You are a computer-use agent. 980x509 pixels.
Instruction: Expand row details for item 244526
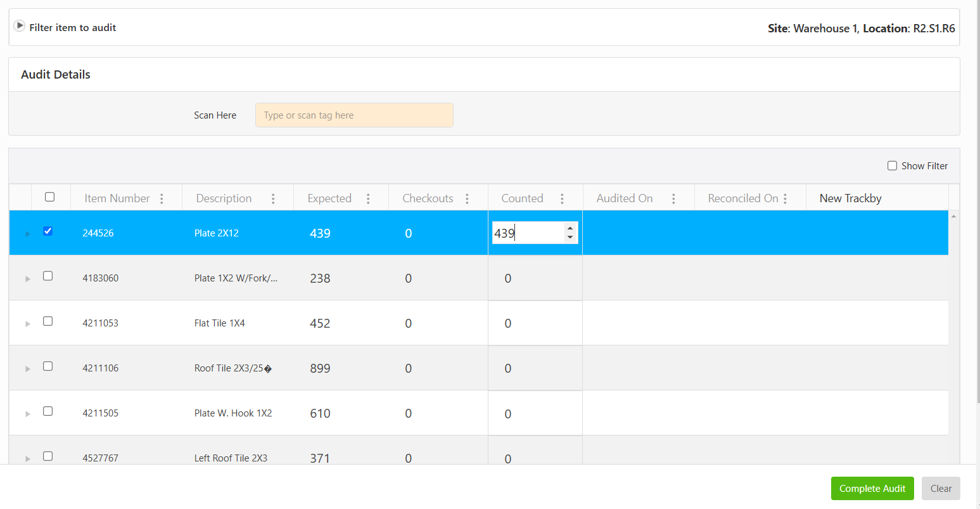point(27,234)
